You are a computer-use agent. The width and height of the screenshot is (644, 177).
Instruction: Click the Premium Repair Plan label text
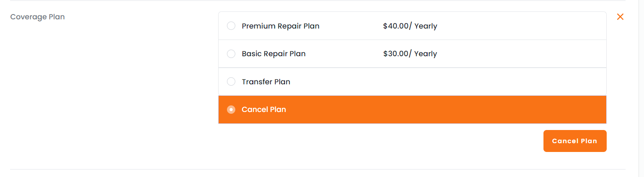click(281, 26)
